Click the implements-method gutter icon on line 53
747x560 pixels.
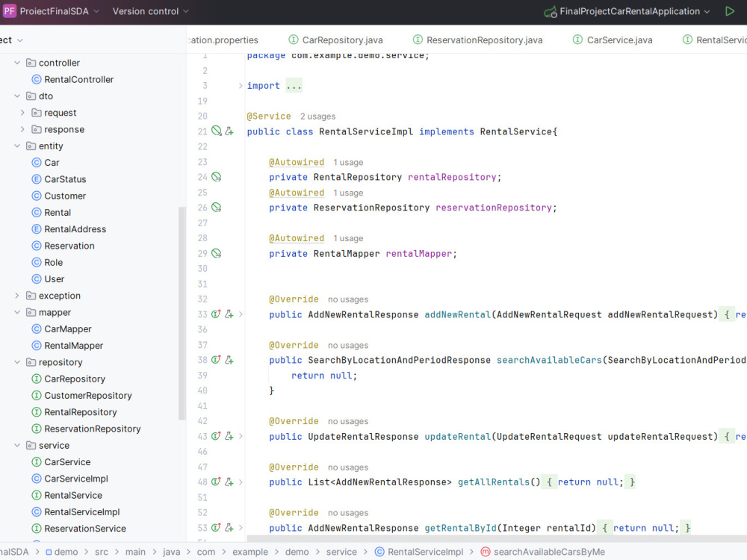(x=217, y=528)
